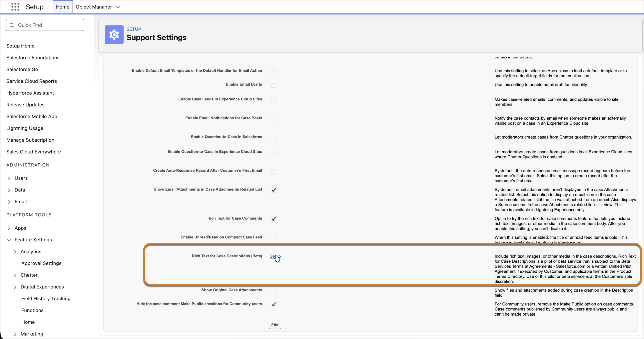Click the SETUP breadcrumb link
644x339 pixels.
coord(134,29)
